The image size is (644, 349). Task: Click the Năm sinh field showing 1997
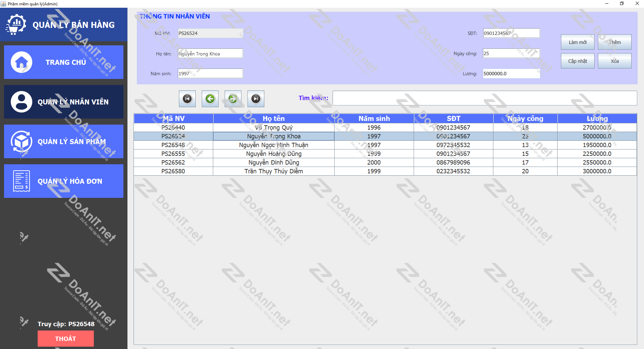(x=211, y=74)
